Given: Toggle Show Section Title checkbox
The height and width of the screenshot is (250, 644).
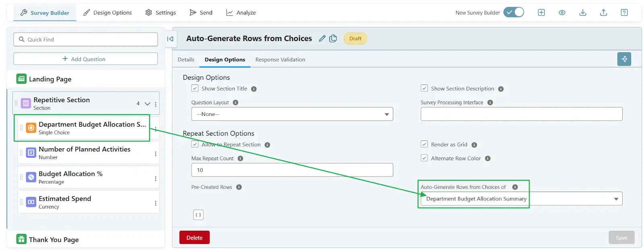Looking at the screenshot, I should [x=195, y=88].
